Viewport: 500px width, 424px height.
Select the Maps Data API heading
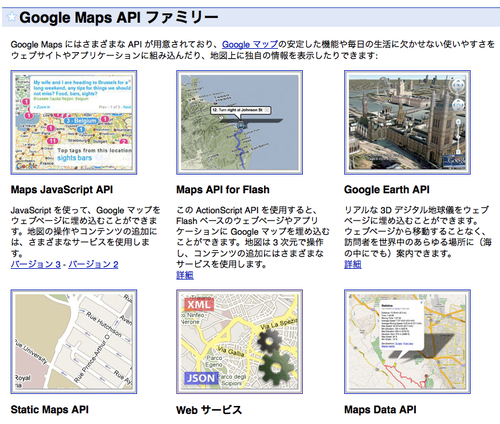pos(380,409)
